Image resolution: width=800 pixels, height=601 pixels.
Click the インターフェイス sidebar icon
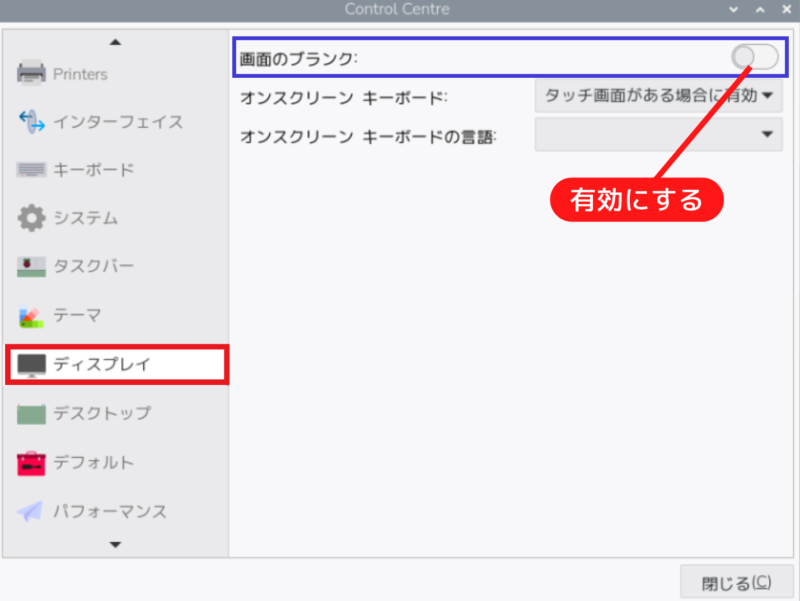pos(32,122)
